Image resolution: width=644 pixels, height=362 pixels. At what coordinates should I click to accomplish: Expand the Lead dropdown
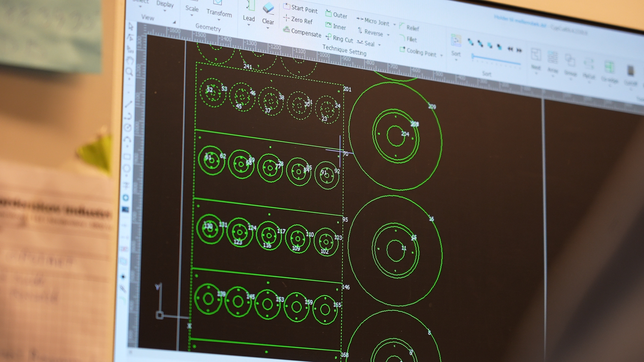click(x=249, y=24)
